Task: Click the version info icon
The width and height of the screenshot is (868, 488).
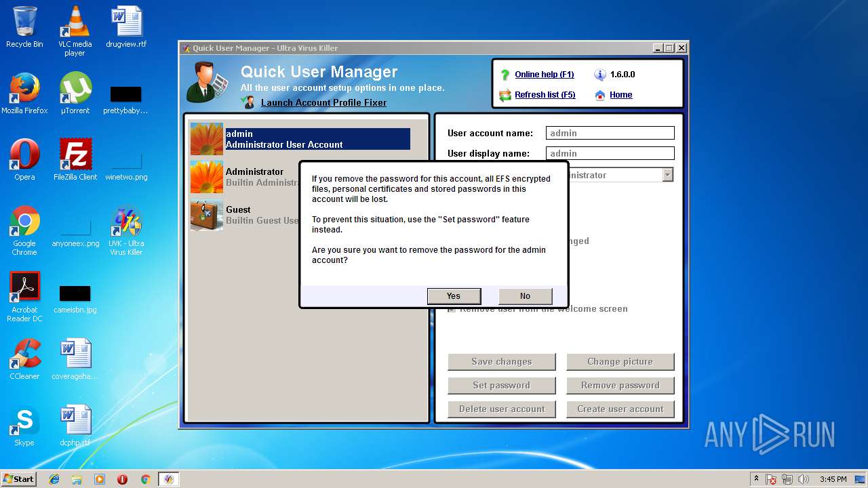Action: click(599, 75)
